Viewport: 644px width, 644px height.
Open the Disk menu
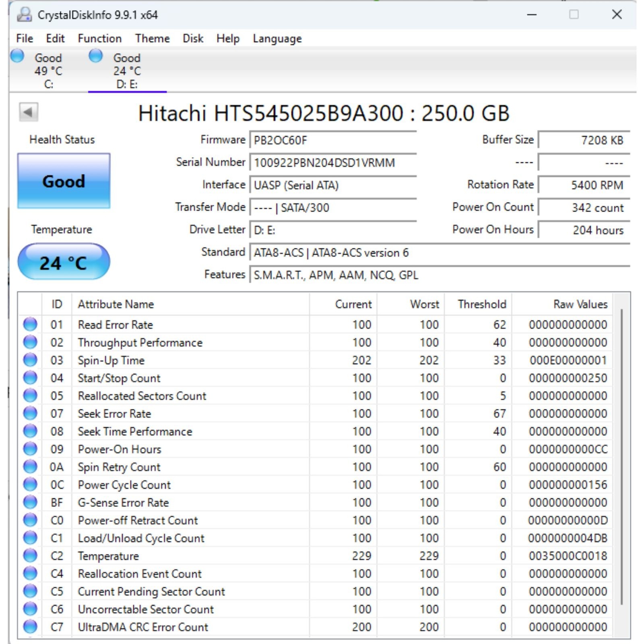click(x=193, y=38)
